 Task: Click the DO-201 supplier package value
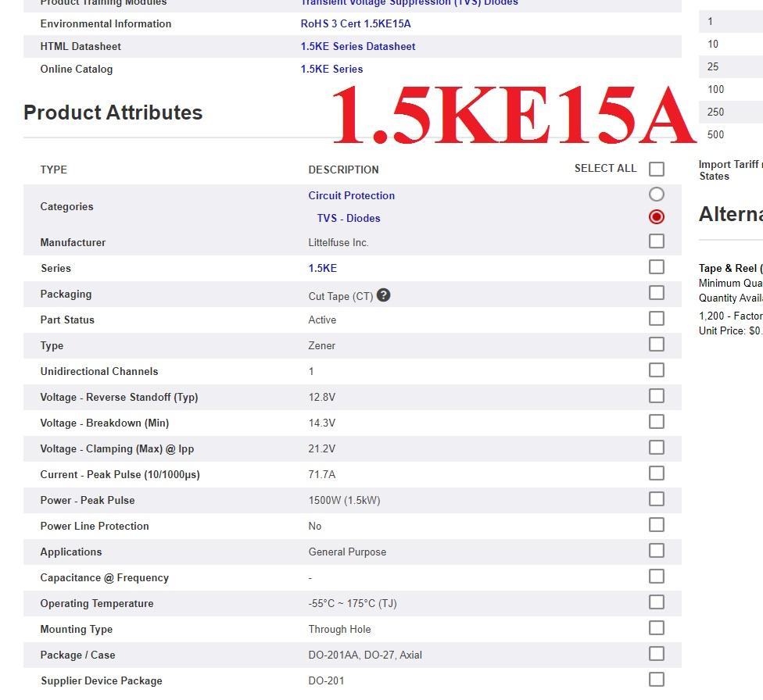(326, 680)
